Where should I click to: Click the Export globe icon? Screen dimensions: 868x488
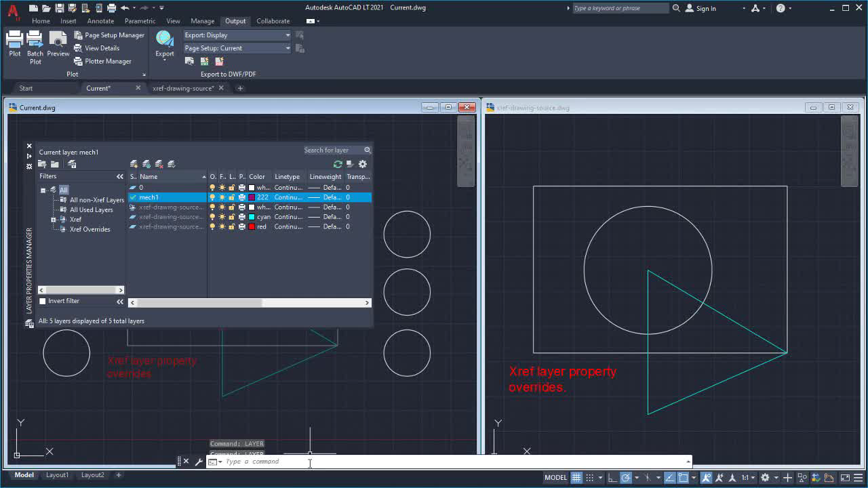(x=164, y=39)
